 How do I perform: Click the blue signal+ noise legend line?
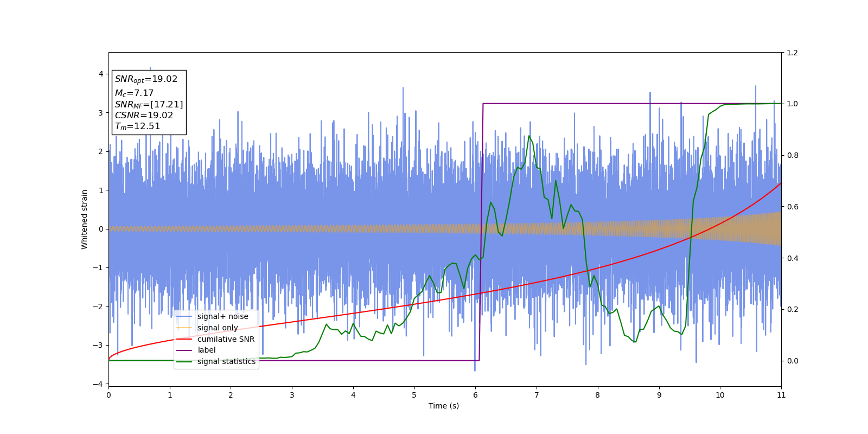pyautogui.click(x=184, y=316)
